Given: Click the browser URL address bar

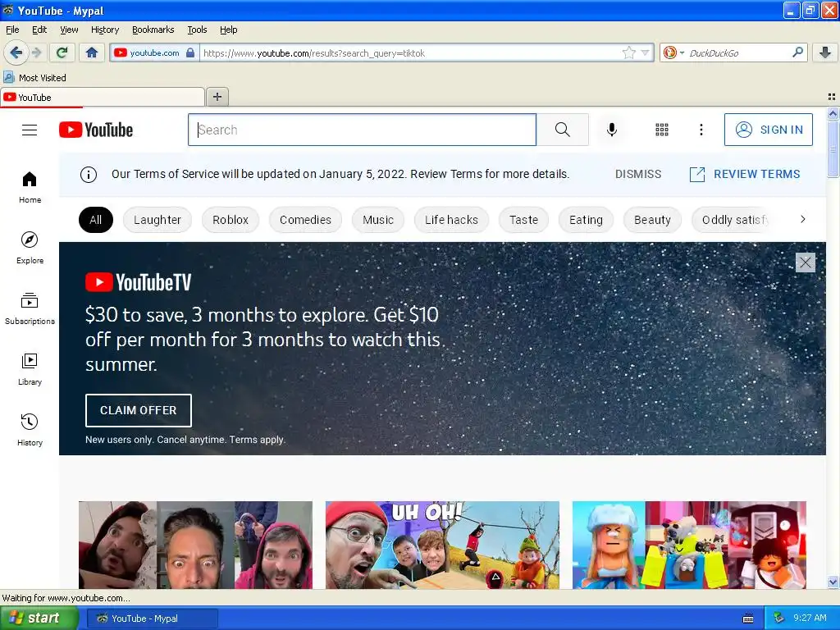Looking at the screenshot, I should pyautogui.click(x=410, y=53).
